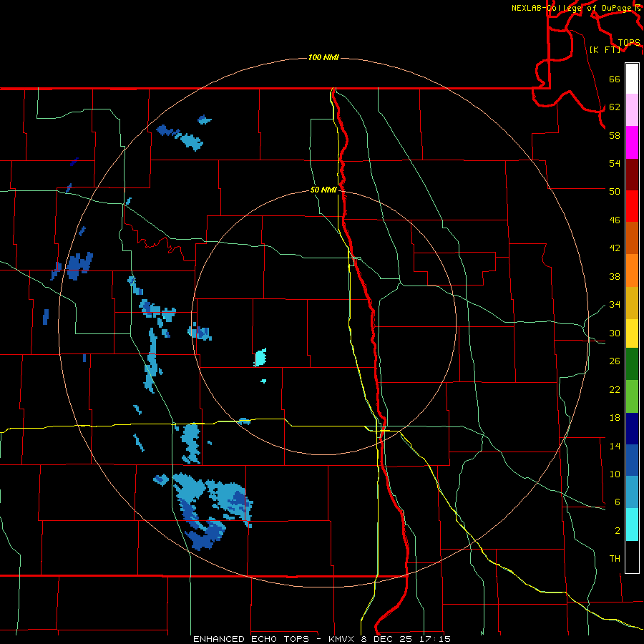Click the scale value '54'
The image size is (644, 644).
click(615, 163)
